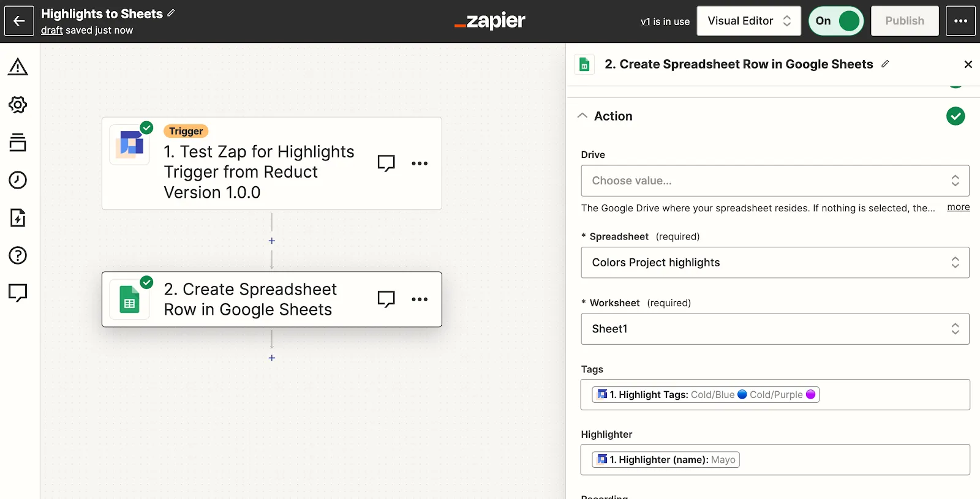Click the Tags field with Highlight Tags
Viewport: 980px width, 499px height.
point(775,395)
